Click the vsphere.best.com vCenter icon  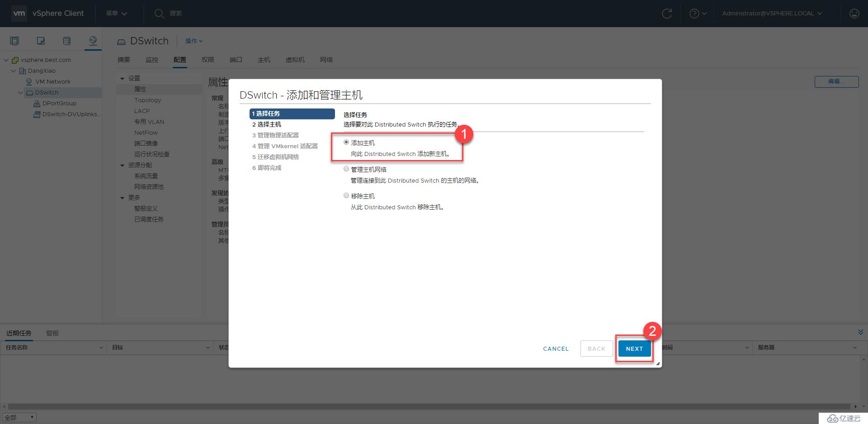15,60
